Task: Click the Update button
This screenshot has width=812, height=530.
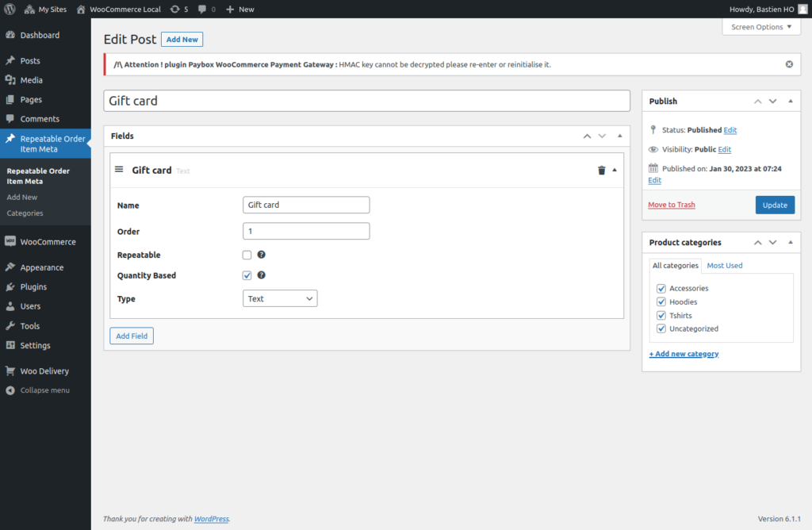Action: tap(774, 205)
